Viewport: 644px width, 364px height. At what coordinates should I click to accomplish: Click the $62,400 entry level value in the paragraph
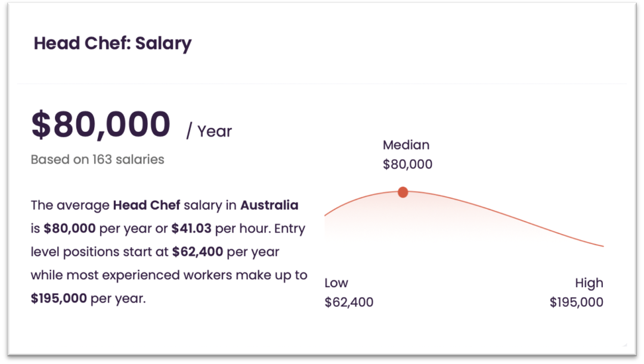click(197, 251)
